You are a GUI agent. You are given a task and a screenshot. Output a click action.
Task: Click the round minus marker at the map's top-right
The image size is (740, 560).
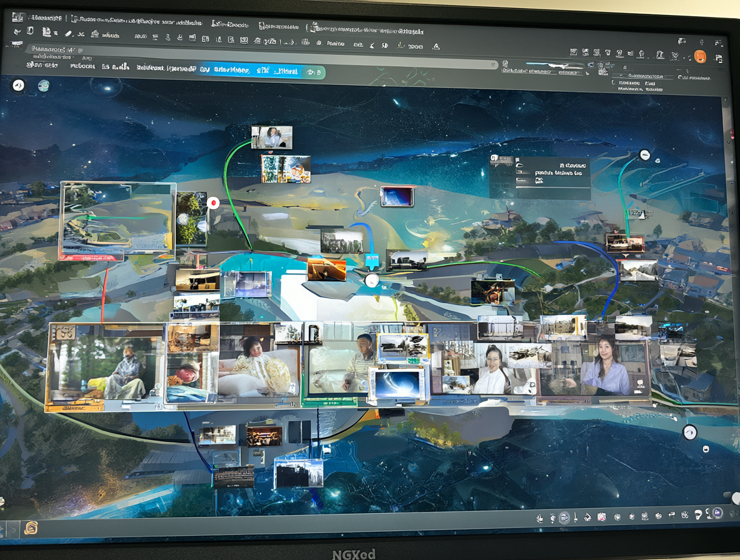coord(644,155)
